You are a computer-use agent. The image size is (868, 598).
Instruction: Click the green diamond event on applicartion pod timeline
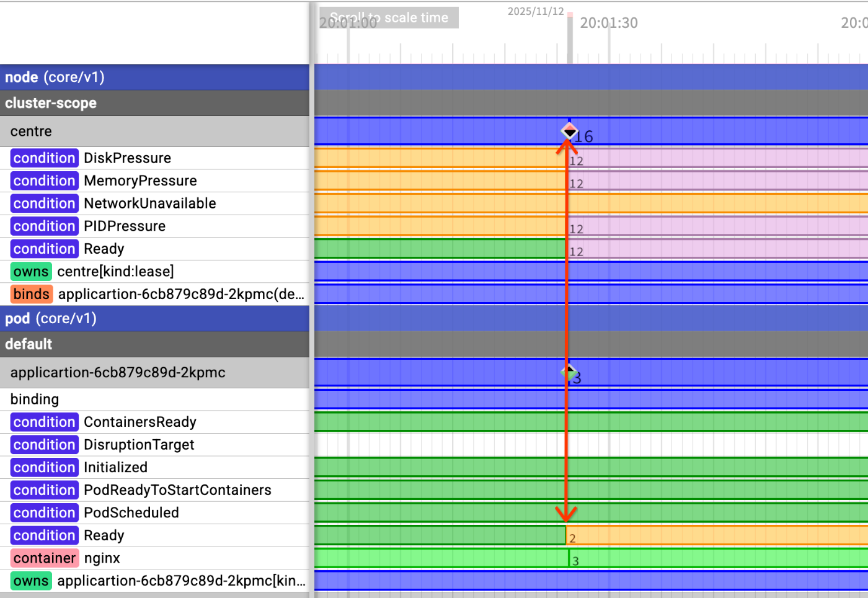tap(569, 373)
